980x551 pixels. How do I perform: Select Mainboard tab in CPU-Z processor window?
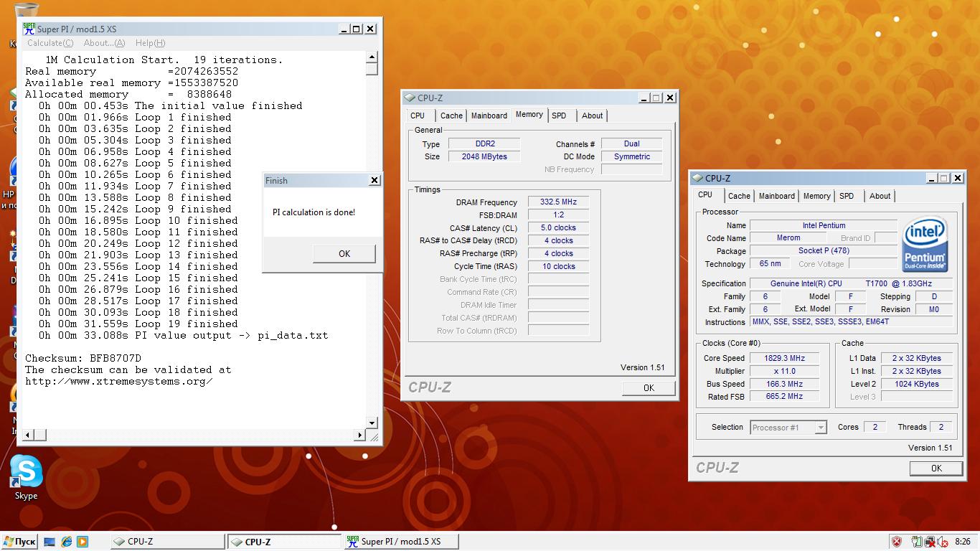click(777, 196)
